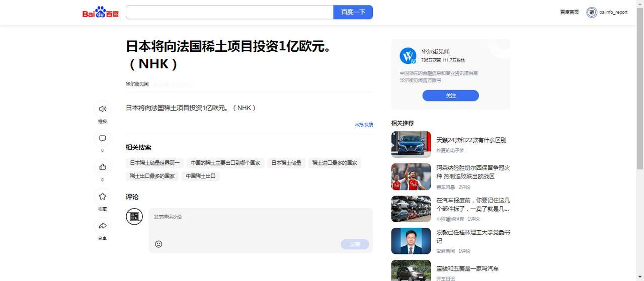The image size is (644, 281).
Task: Click the 收藏 label under star
Action: click(x=103, y=209)
